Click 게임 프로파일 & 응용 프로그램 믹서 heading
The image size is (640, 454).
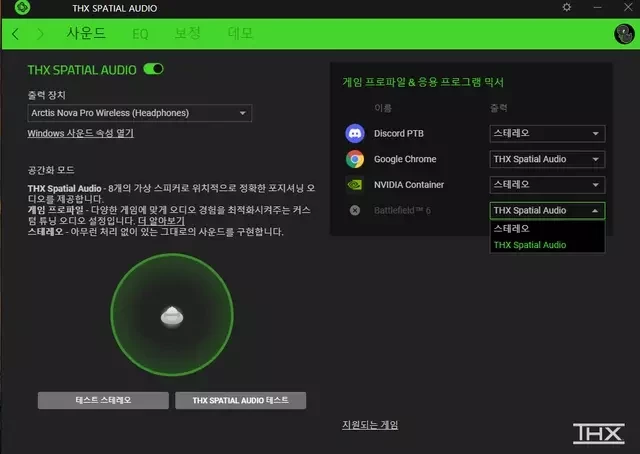point(423,82)
